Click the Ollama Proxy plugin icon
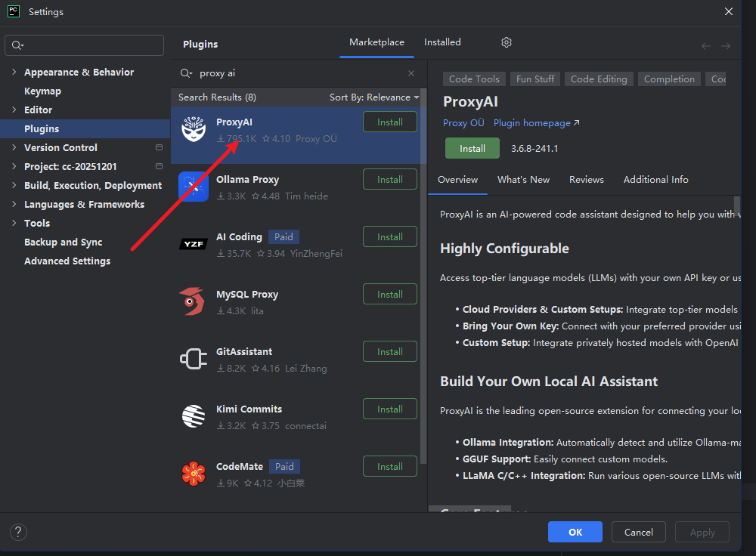Viewport: 756px width, 556px height. [194, 187]
